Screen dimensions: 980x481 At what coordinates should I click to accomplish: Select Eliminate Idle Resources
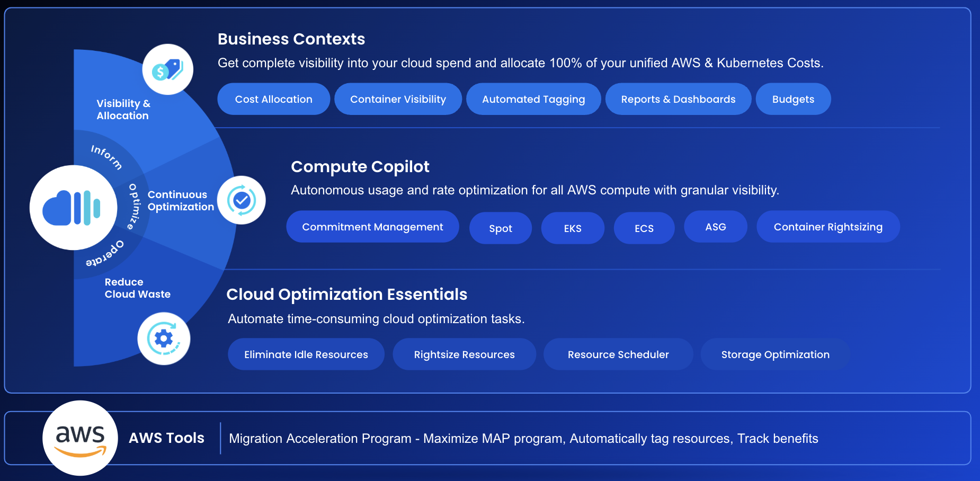click(x=306, y=354)
